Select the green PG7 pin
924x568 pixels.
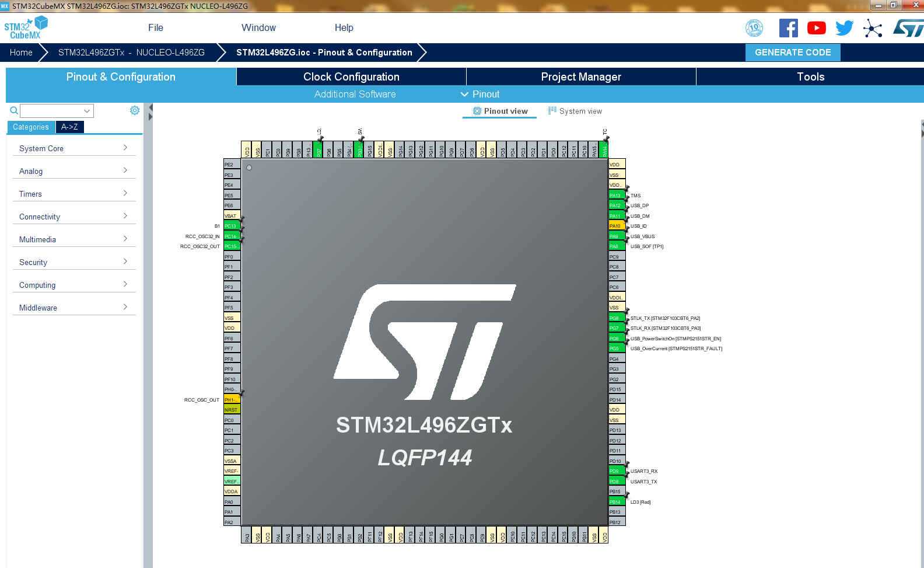[x=617, y=328]
